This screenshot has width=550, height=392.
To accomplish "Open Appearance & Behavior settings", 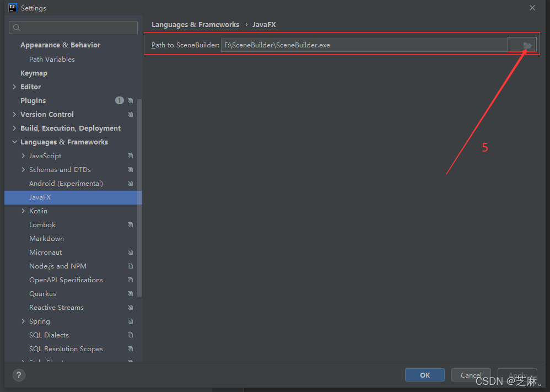I will point(60,45).
